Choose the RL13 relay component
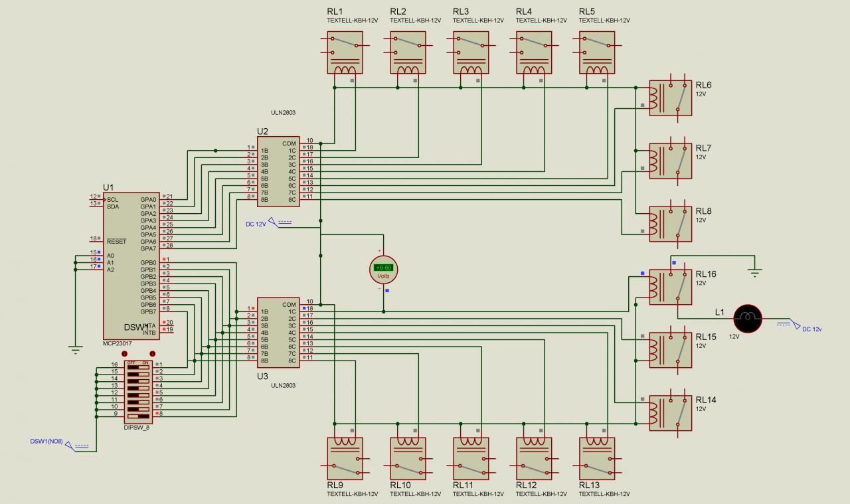The height and width of the screenshot is (504, 850). pyautogui.click(x=598, y=459)
